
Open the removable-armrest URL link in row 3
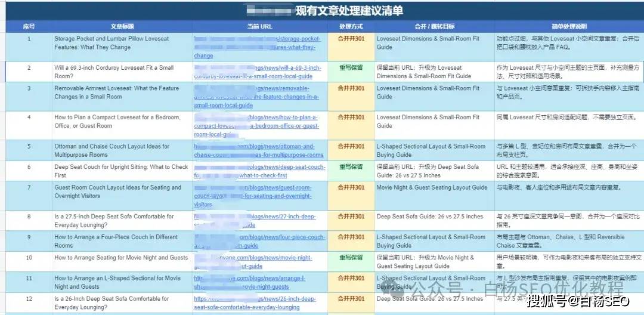[256, 97]
